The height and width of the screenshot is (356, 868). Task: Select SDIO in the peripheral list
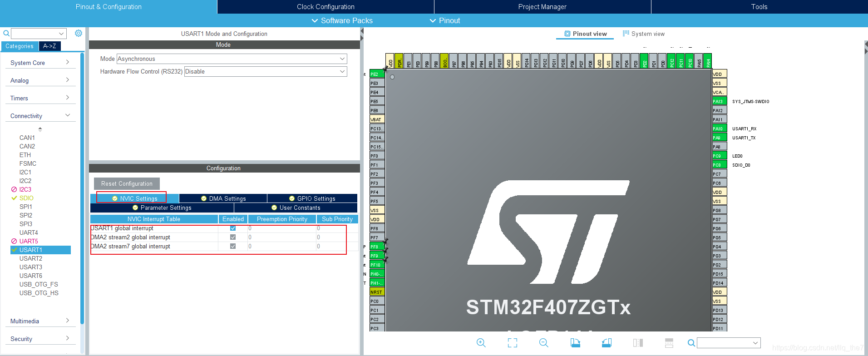coord(26,198)
